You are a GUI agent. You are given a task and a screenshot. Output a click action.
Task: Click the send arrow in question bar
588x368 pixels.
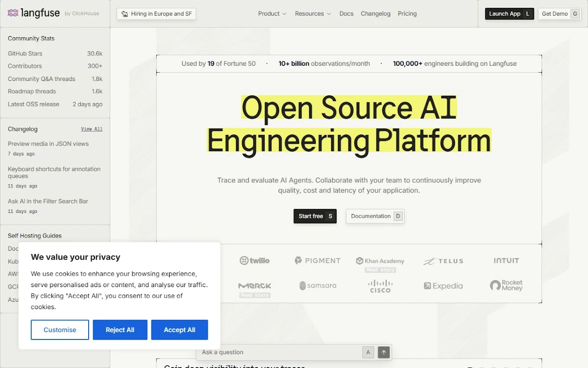pos(384,352)
